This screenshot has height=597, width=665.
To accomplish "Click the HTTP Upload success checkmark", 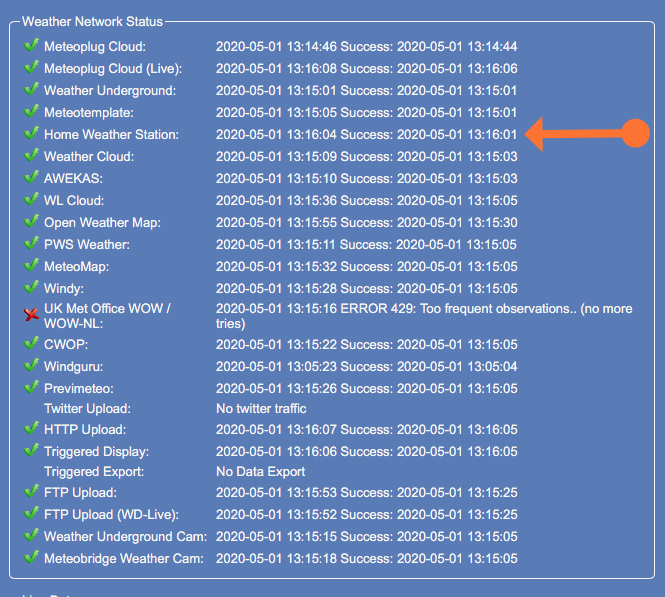I will [x=31, y=428].
